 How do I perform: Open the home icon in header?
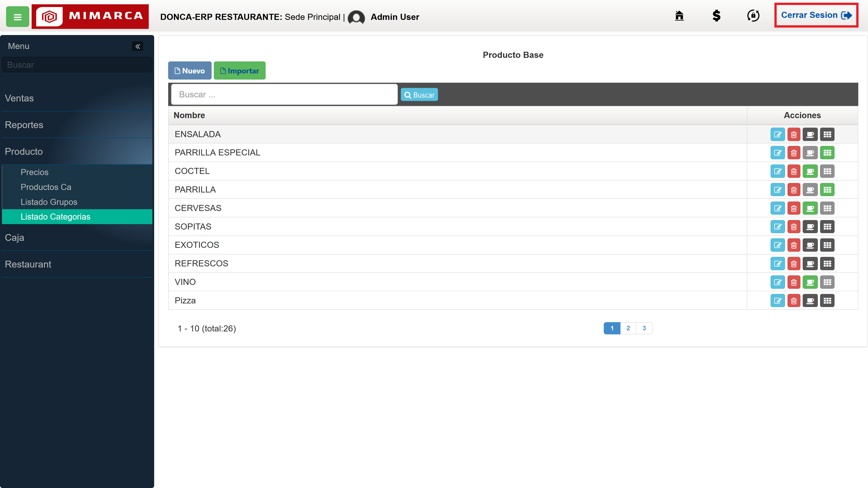679,16
